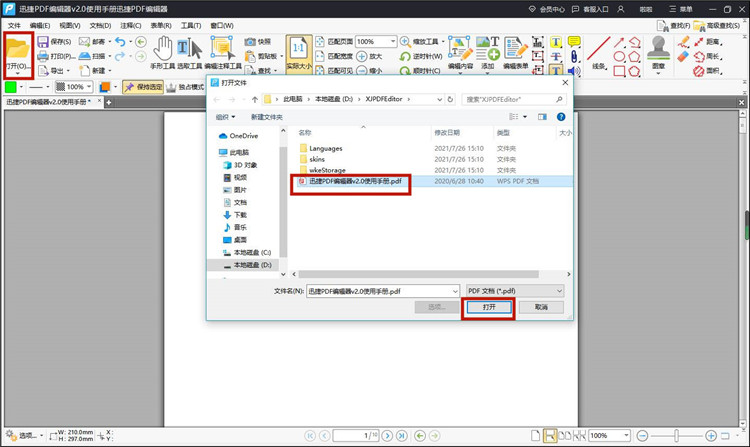The image size is (750, 447).
Task: Adjust the status bar zoom slider
Action: tap(676, 436)
